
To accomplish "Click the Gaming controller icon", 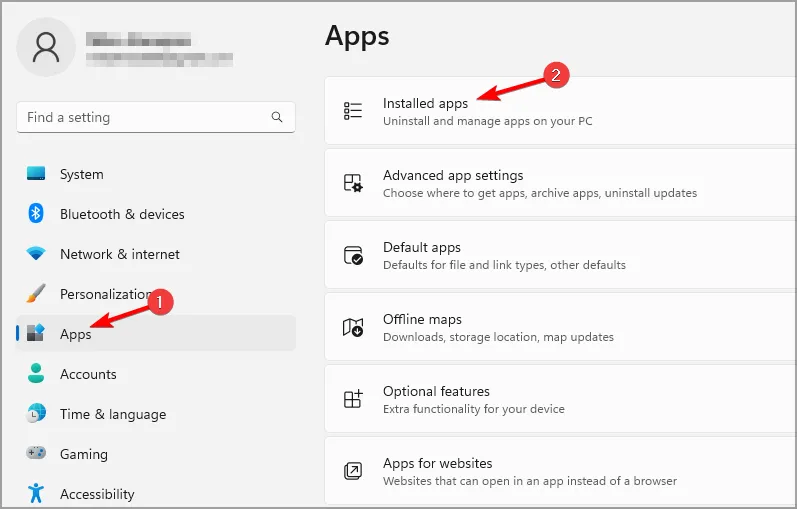I will pyautogui.click(x=36, y=453).
